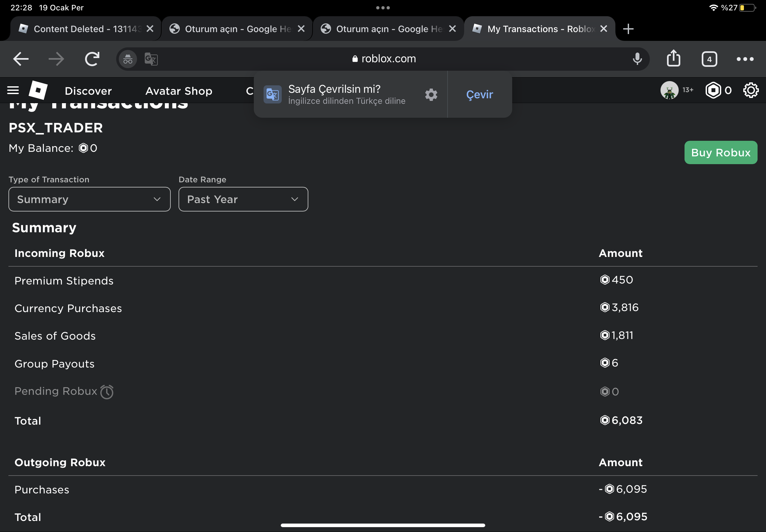Click the Robux balance icon in navbar
The height and width of the screenshot is (532, 766).
pos(713,90)
